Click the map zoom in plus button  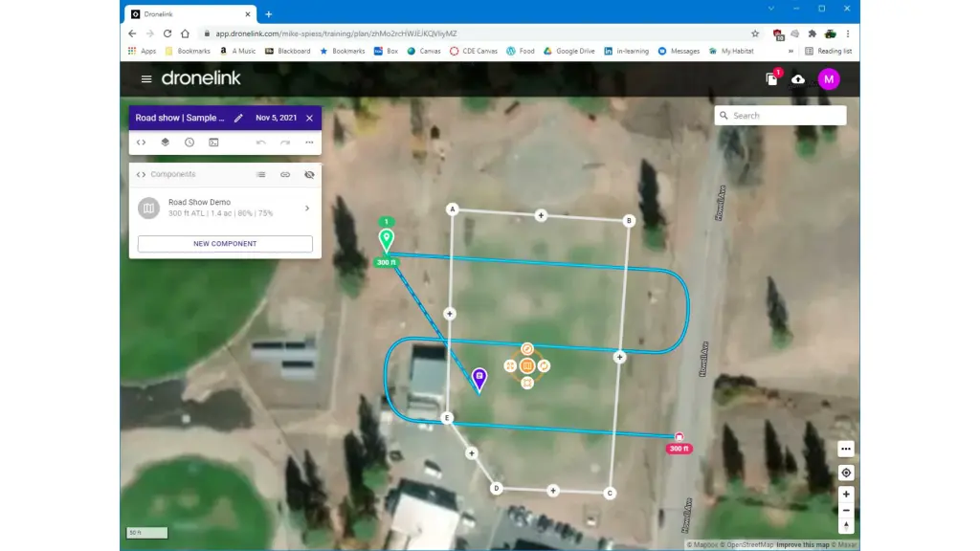click(846, 495)
